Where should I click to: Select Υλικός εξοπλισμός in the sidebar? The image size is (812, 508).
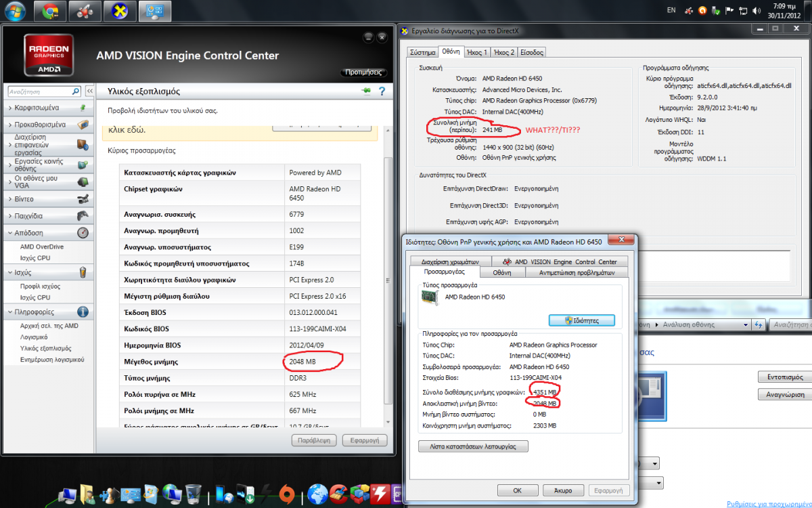[45, 348]
